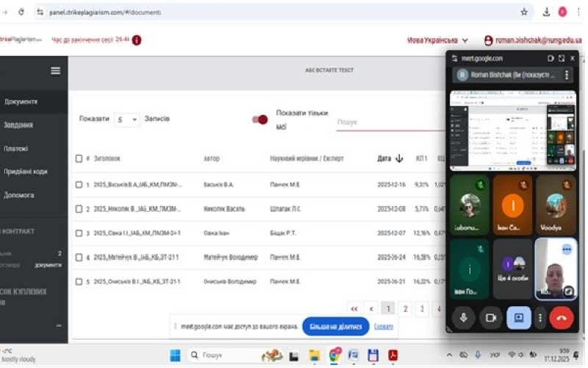Click the 'Пошук' search field
This screenshot has height=368, width=588.
[x=386, y=122]
